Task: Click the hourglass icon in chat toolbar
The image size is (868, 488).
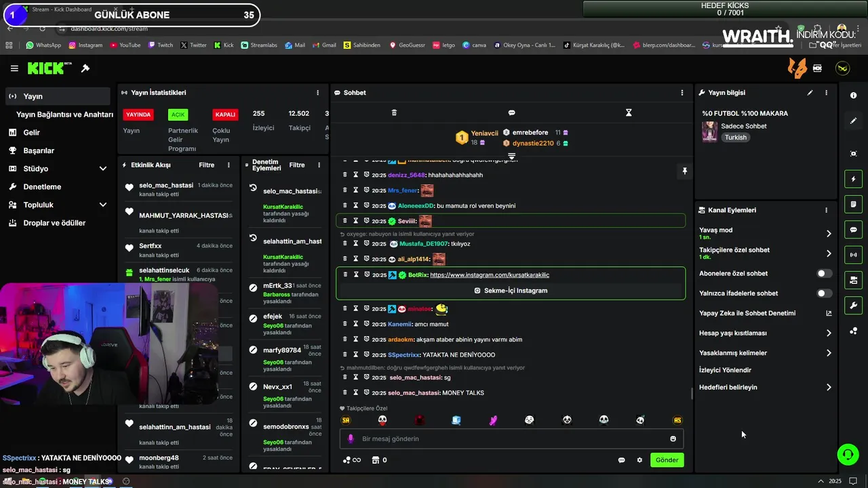Action: [629, 113]
